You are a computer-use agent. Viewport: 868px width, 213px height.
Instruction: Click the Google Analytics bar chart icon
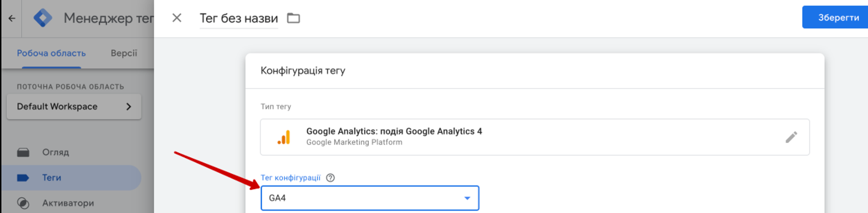[x=284, y=137]
